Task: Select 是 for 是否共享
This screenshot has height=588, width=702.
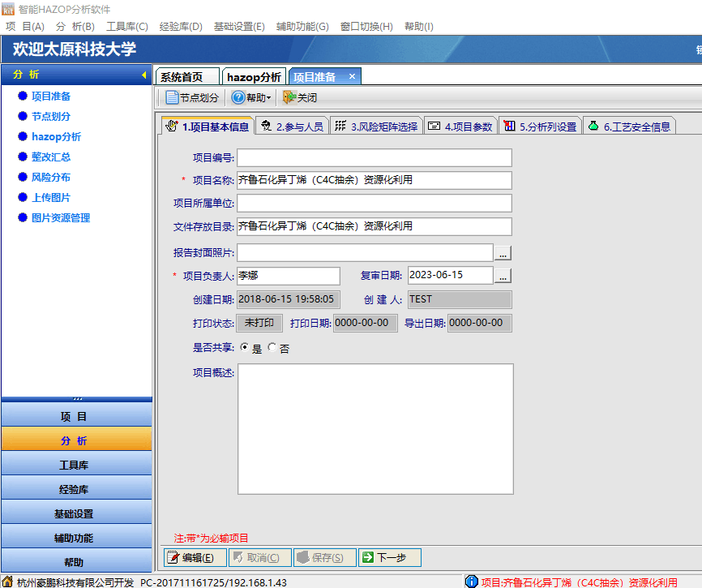Action: click(x=245, y=347)
